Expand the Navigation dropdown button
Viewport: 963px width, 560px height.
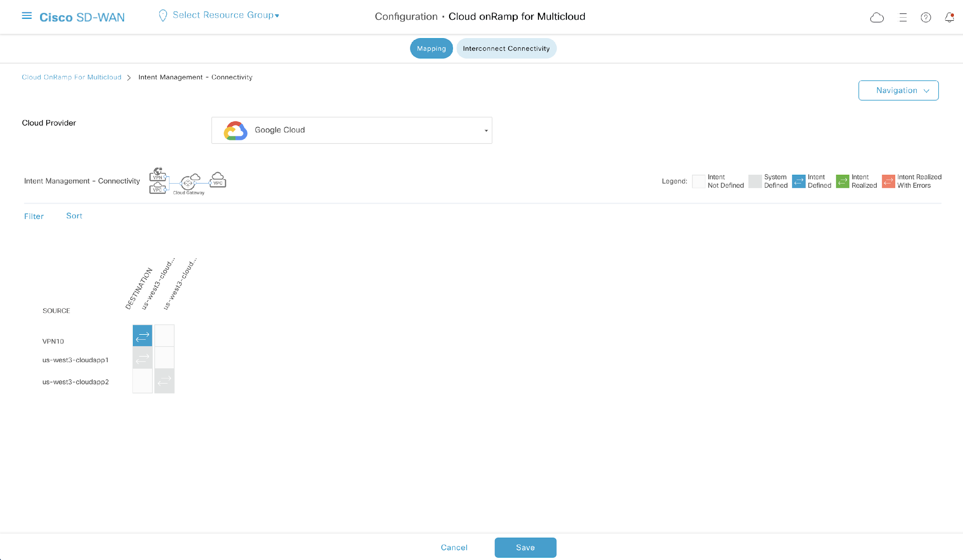(x=898, y=90)
